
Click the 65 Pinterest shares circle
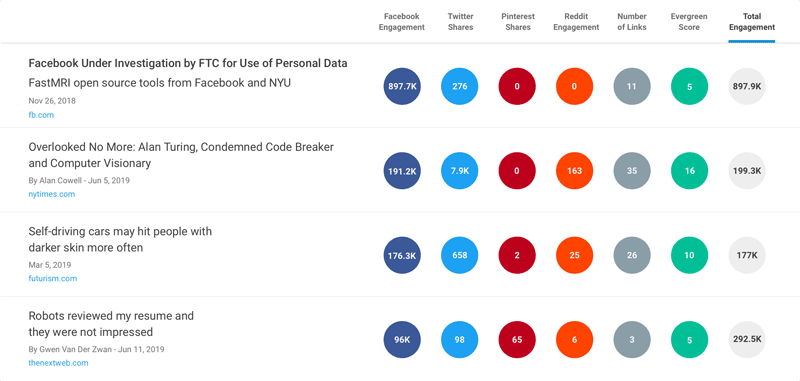pos(517,340)
